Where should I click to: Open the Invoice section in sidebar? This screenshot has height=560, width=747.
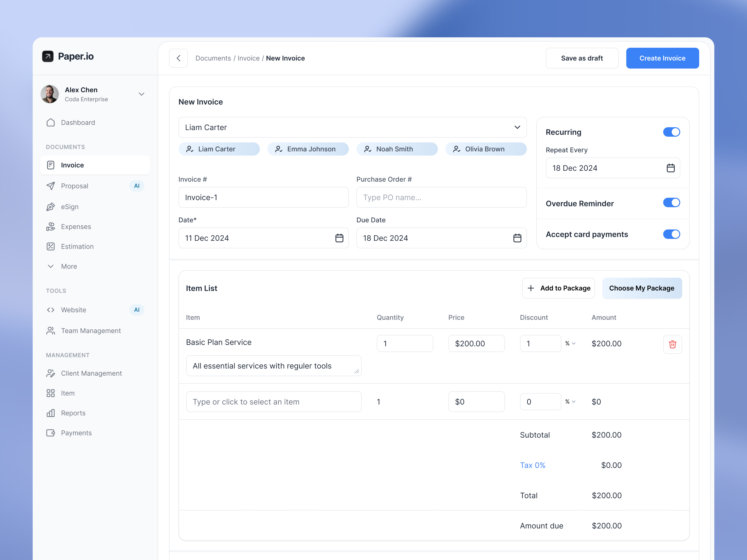click(x=72, y=165)
